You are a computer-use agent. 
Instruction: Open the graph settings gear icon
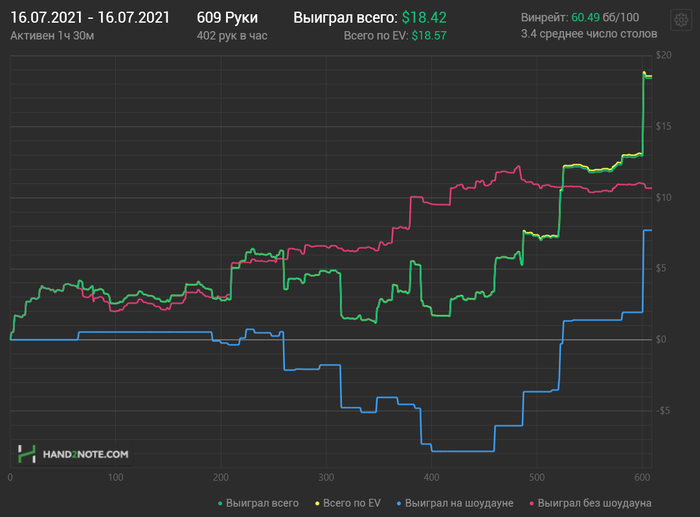(x=681, y=20)
